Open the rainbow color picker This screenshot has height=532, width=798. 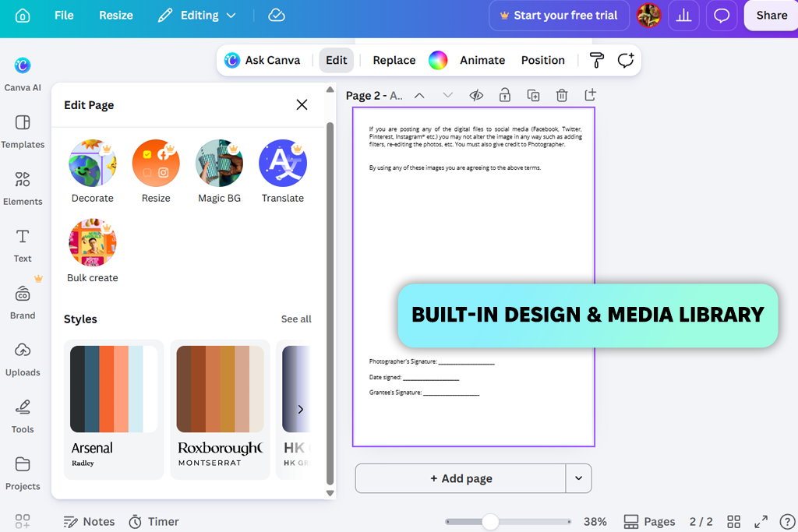pyautogui.click(x=438, y=60)
